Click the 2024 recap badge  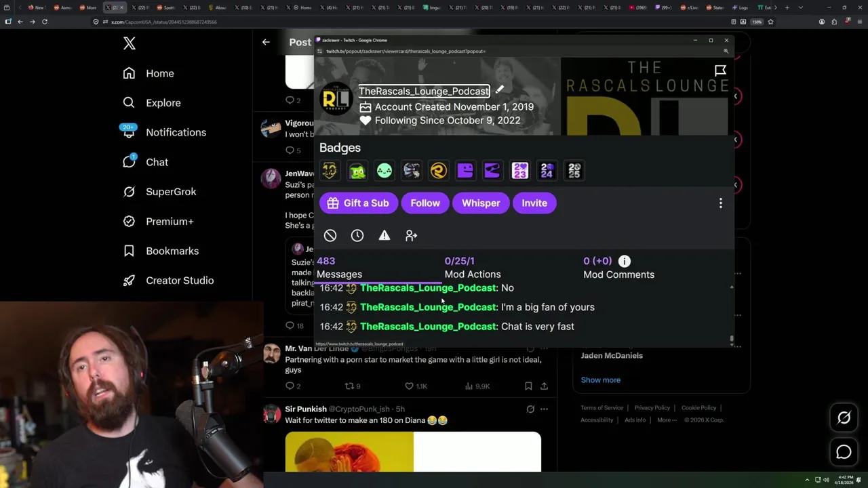(547, 171)
